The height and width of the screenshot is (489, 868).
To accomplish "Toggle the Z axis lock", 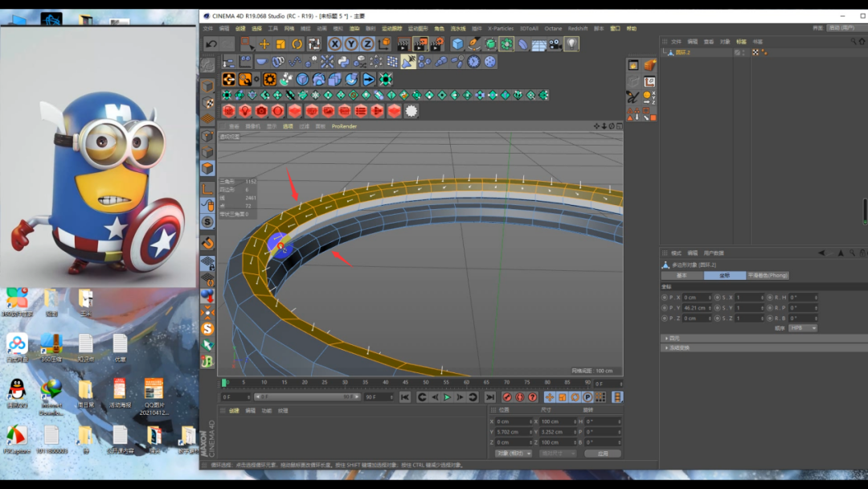I will 367,43.
